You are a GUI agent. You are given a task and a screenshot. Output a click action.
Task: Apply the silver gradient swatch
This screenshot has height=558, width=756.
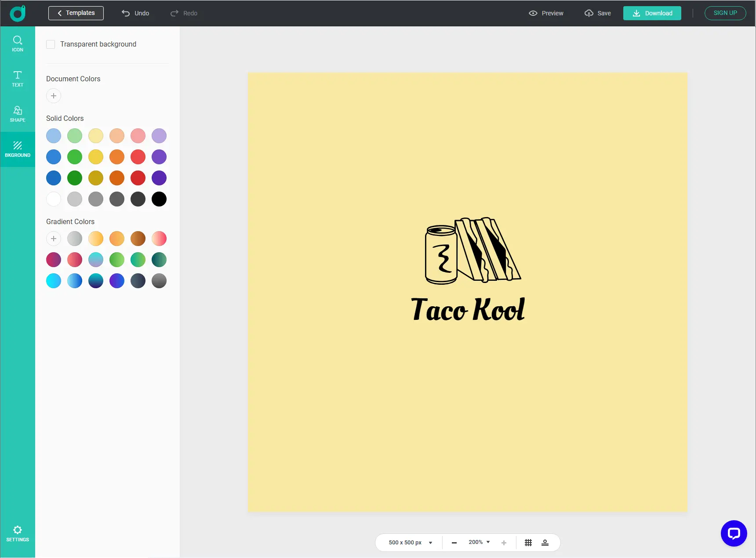(75, 239)
